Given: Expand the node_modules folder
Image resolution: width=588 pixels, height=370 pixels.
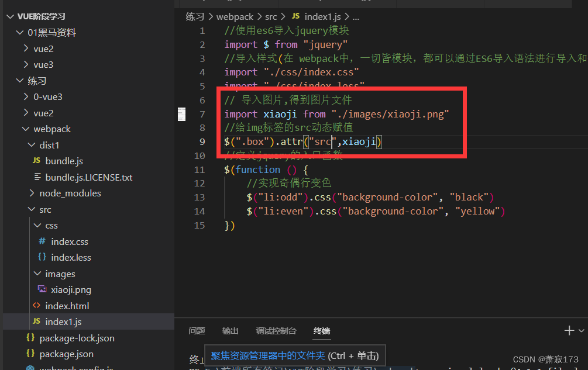Looking at the screenshot, I should click(x=32, y=193).
